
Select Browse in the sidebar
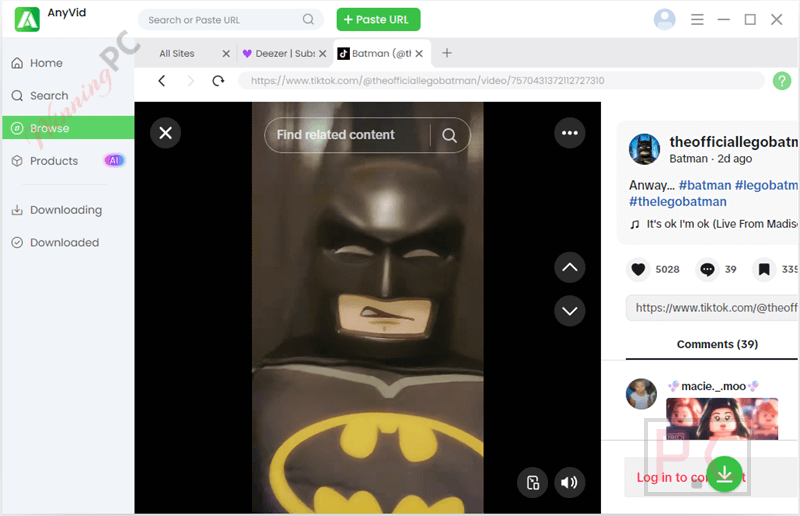[68, 128]
